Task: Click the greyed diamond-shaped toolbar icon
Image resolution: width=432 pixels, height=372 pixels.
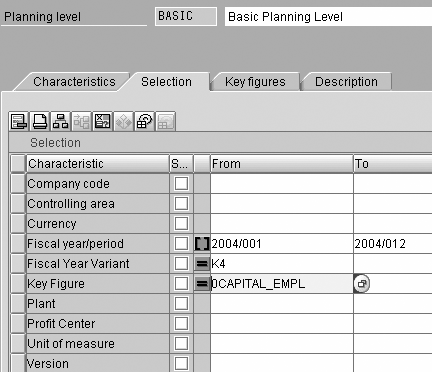Action: (123, 121)
